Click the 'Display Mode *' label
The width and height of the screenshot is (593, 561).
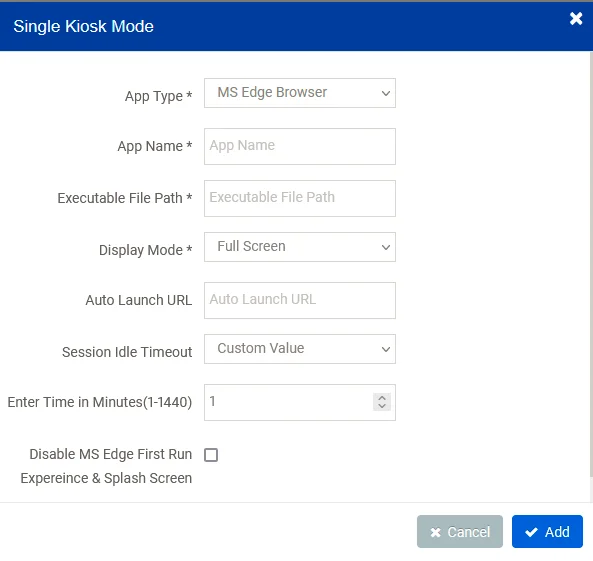click(x=146, y=250)
